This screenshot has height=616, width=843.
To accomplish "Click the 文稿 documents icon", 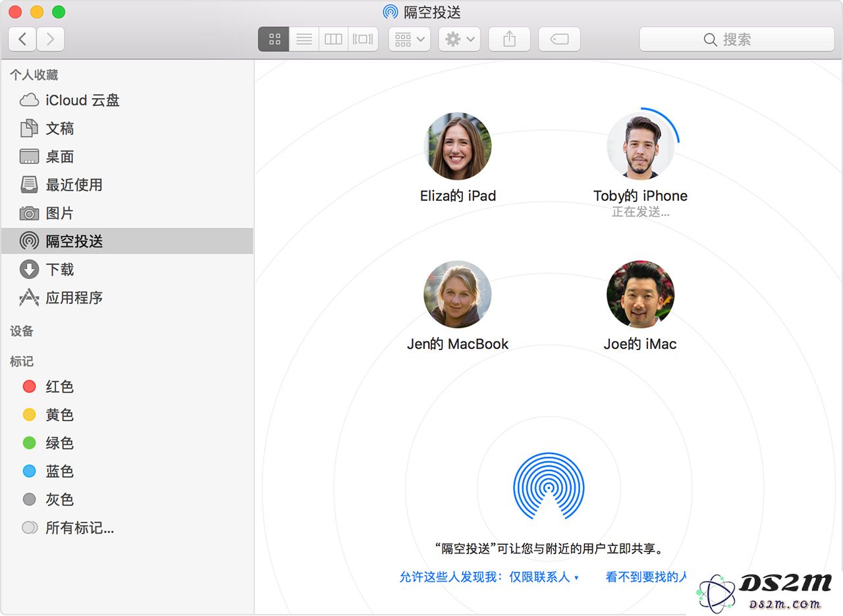I will (x=29, y=128).
